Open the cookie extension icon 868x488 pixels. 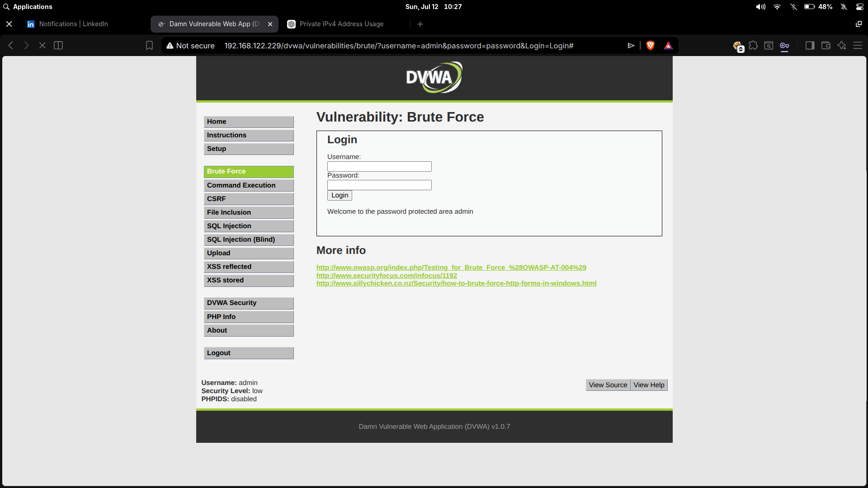[x=738, y=46]
